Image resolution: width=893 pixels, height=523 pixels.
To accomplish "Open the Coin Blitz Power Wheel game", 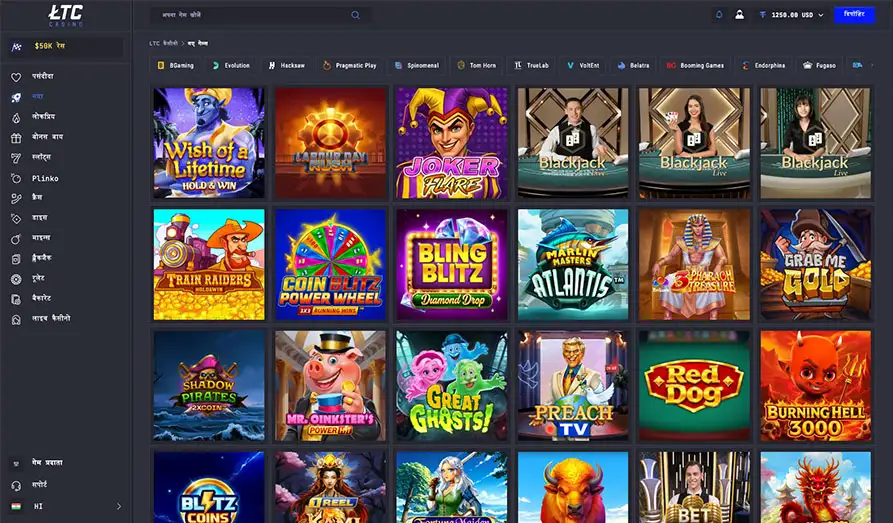I will click(330, 264).
